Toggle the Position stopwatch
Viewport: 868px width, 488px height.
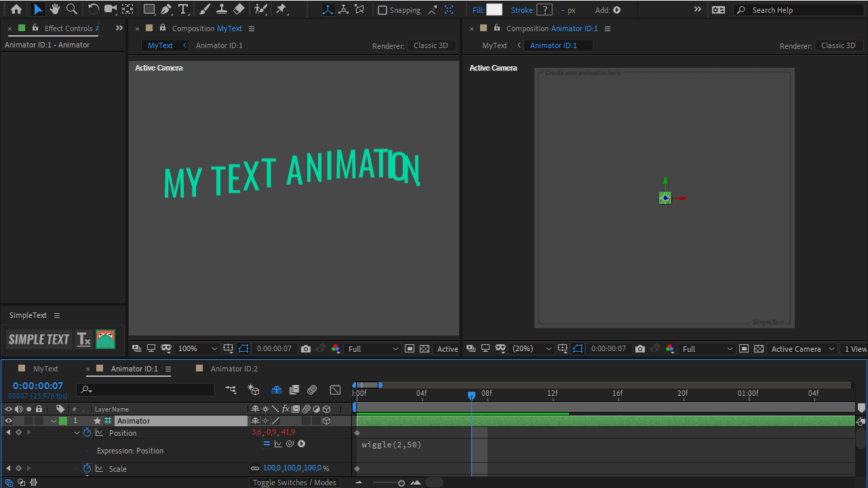point(87,432)
